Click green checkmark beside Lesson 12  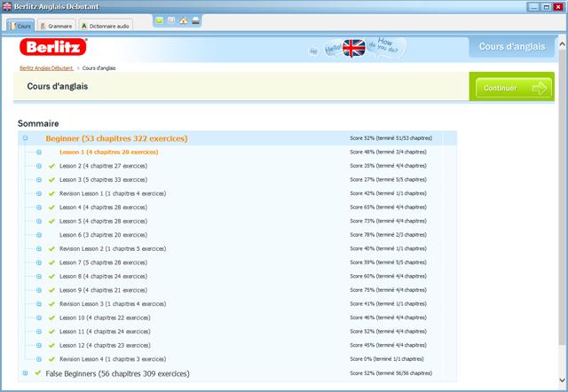pyautogui.click(x=51, y=345)
